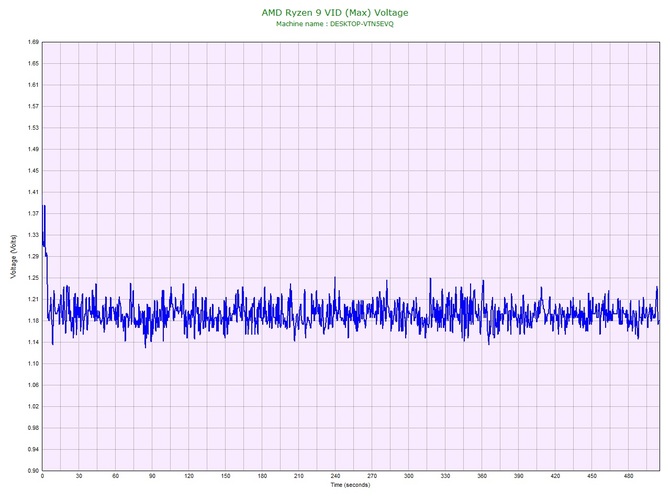Screen dimensions: 670x502
Task: Click the 1.21 y-axis tick label
Action: (x=33, y=299)
